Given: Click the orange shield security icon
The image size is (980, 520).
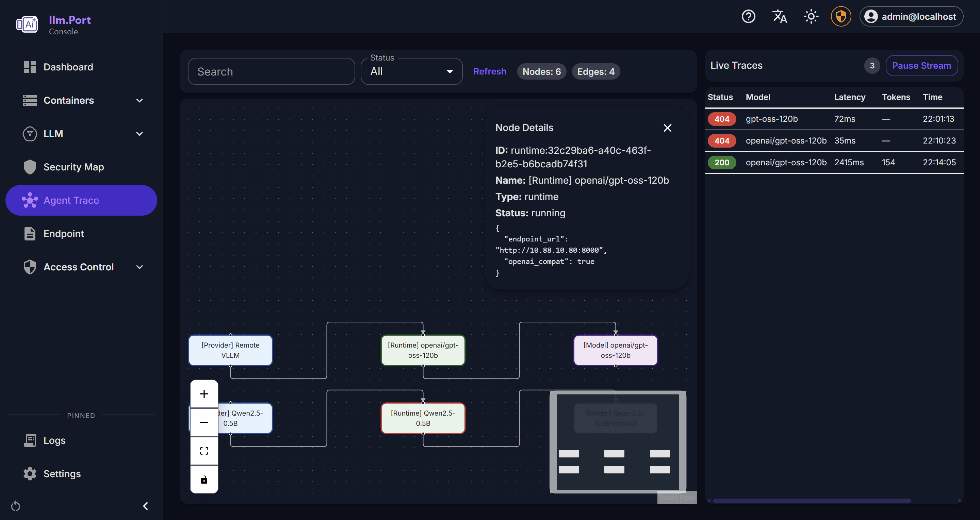Looking at the screenshot, I should click(841, 16).
